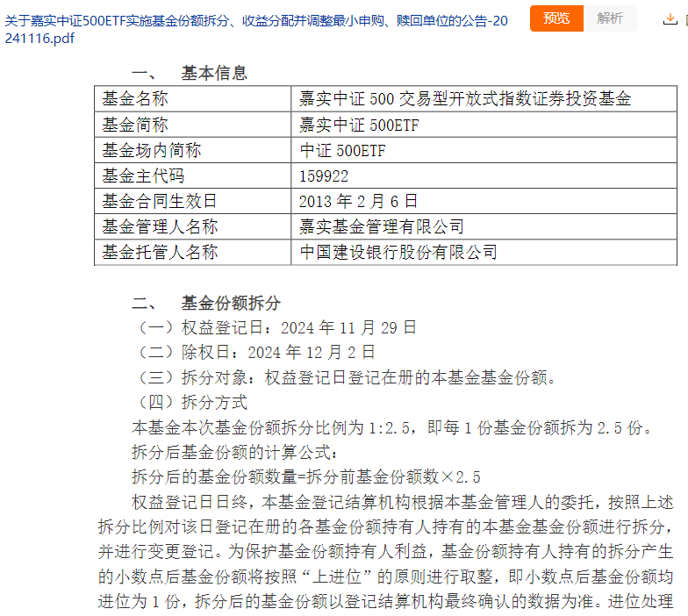Image resolution: width=688 pixels, height=616 pixels.
Task: Select the 基金托管人名称 label cell
Action: (x=193, y=252)
